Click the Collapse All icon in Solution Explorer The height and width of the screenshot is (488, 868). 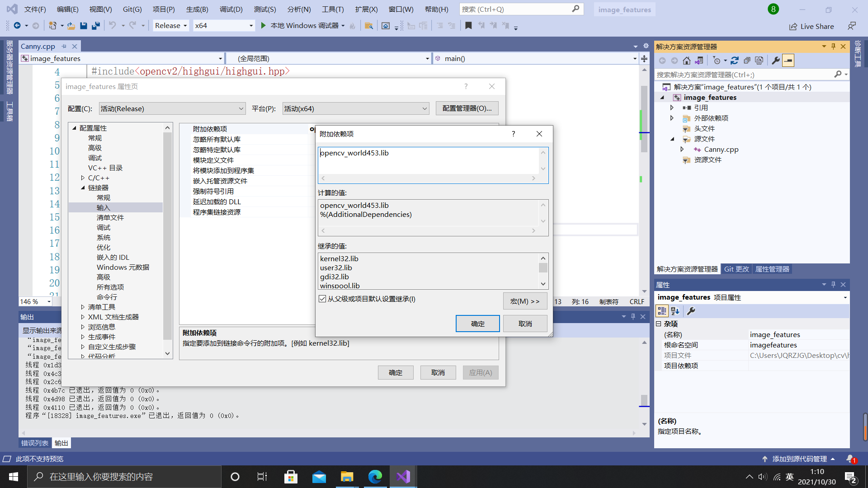747,61
